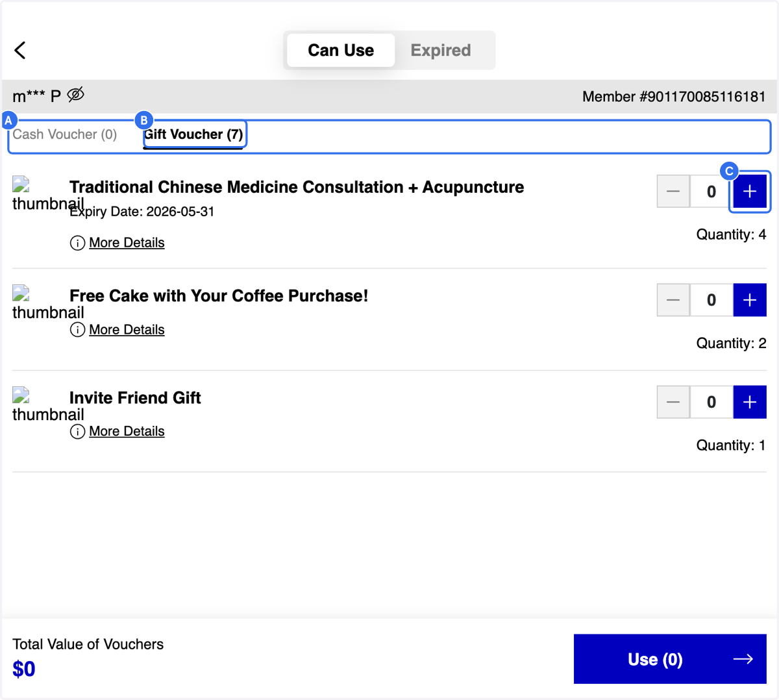This screenshot has height=700, width=779.
Task: Click info icon of Invite Friend Gift
Action: pyautogui.click(x=77, y=432)
